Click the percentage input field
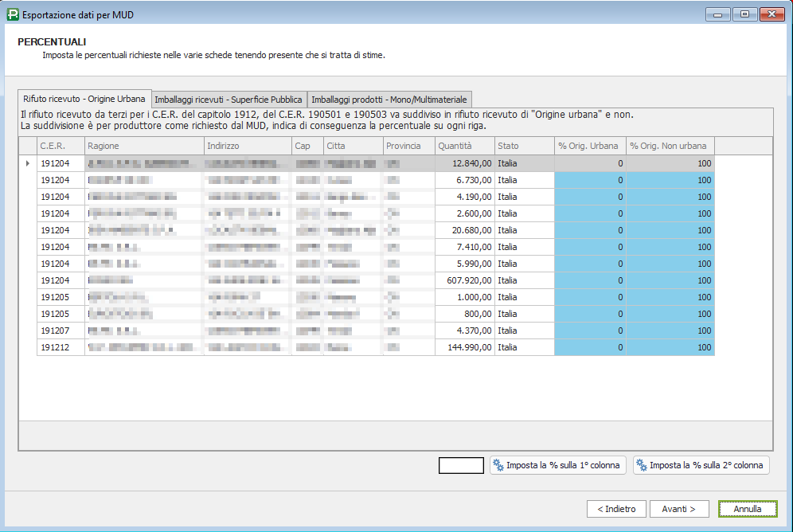The image size is (793, 532). click(461, 465)
